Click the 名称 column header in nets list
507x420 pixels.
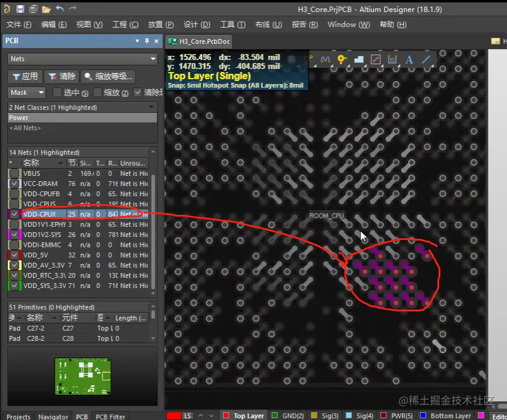[31, 163]
